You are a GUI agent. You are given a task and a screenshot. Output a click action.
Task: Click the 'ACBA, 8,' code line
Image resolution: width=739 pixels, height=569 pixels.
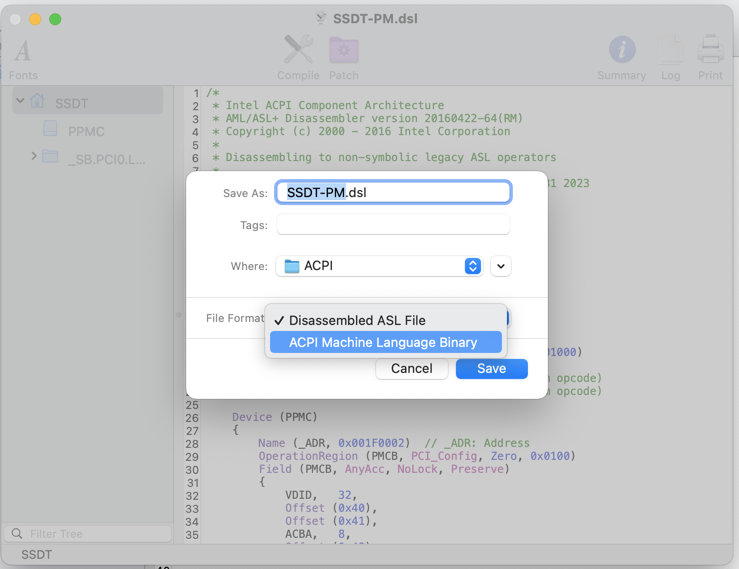[318, 534]
